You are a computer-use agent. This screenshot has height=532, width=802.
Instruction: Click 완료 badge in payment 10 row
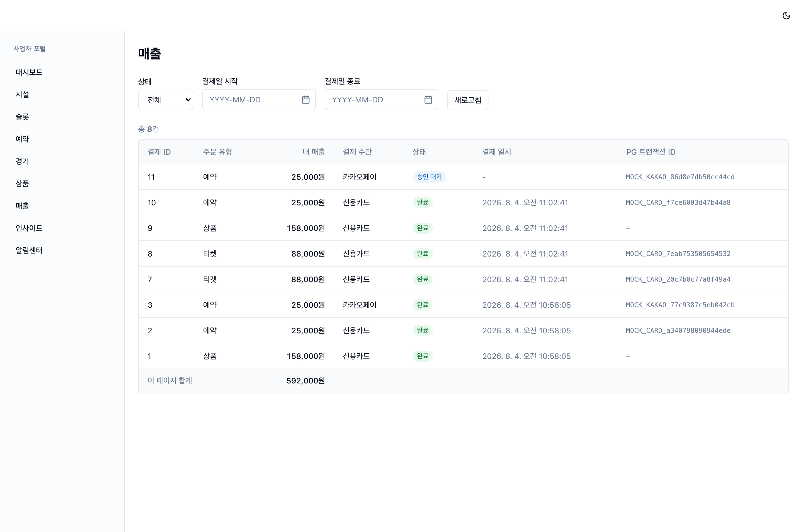[x=422, y=203]
